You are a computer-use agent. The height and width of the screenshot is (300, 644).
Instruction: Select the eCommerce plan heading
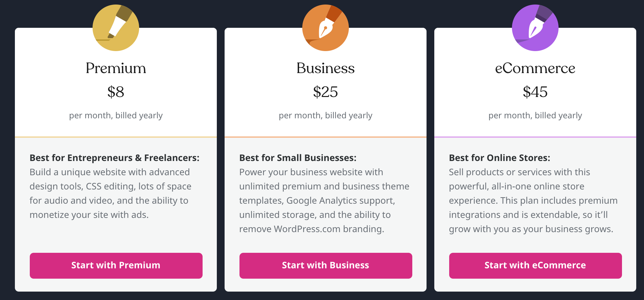tap(535, 68)
